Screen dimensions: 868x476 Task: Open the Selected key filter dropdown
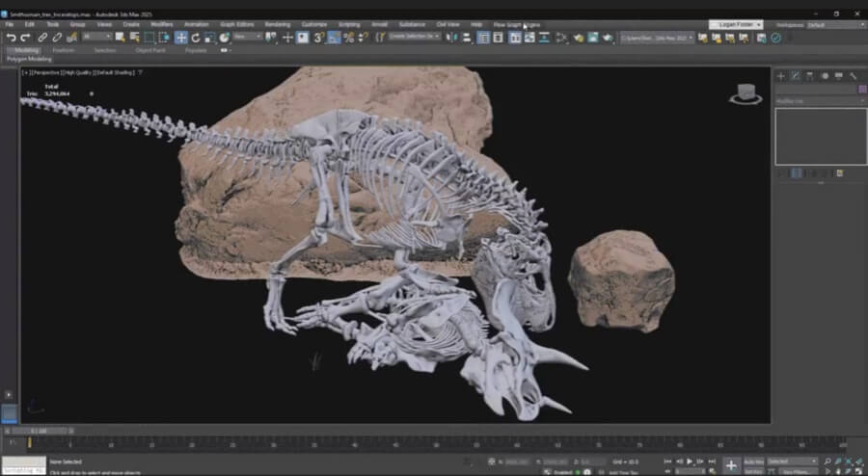(x=792, y=462)
